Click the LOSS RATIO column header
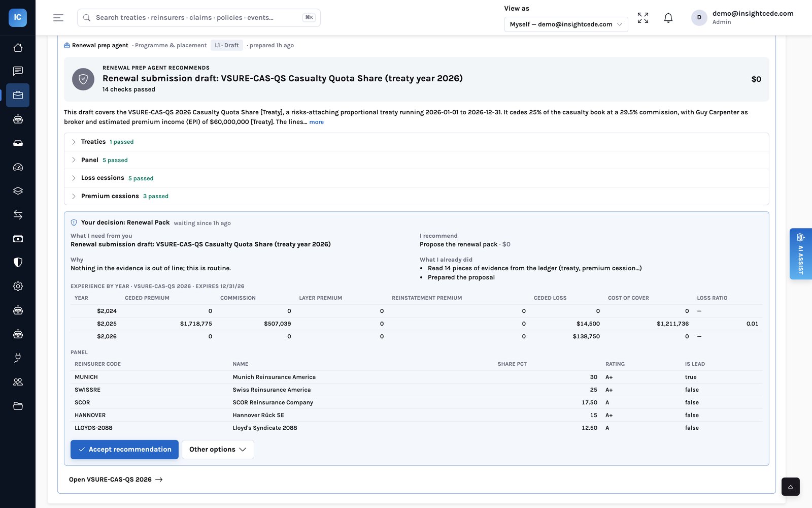The image size is (812, 508). (x=712, y=298)
